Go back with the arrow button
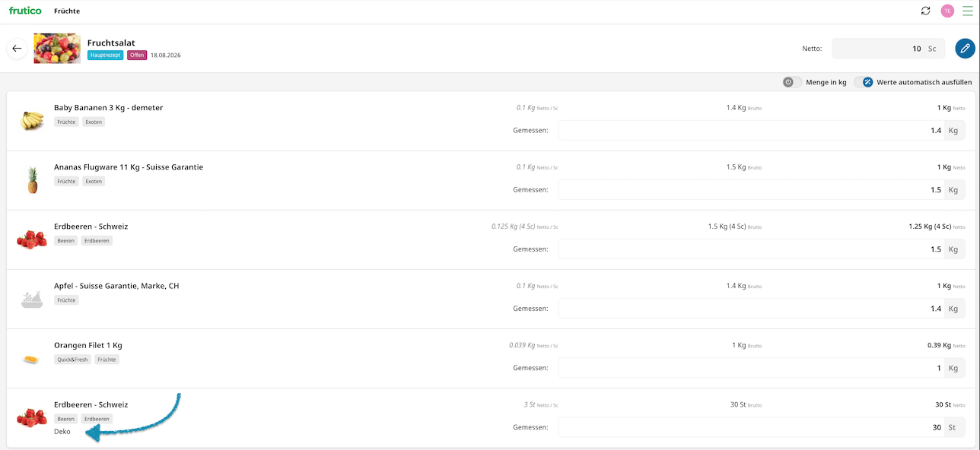 [x=17, y=49]
